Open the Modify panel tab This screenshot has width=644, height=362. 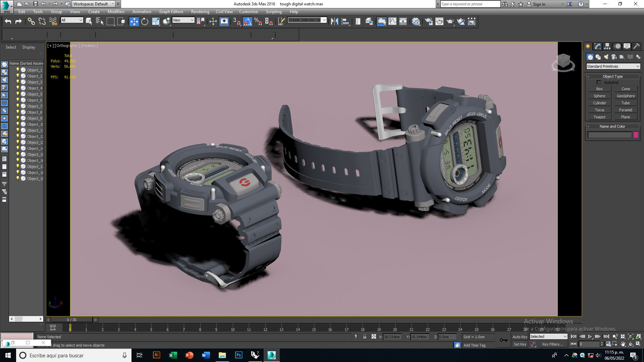tap(598, 46)
